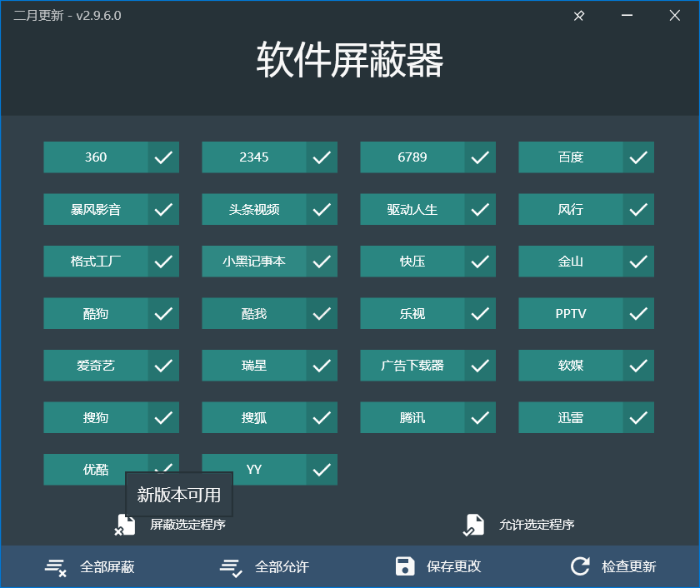Click the 新版本可用 update notification

[177, 494]
